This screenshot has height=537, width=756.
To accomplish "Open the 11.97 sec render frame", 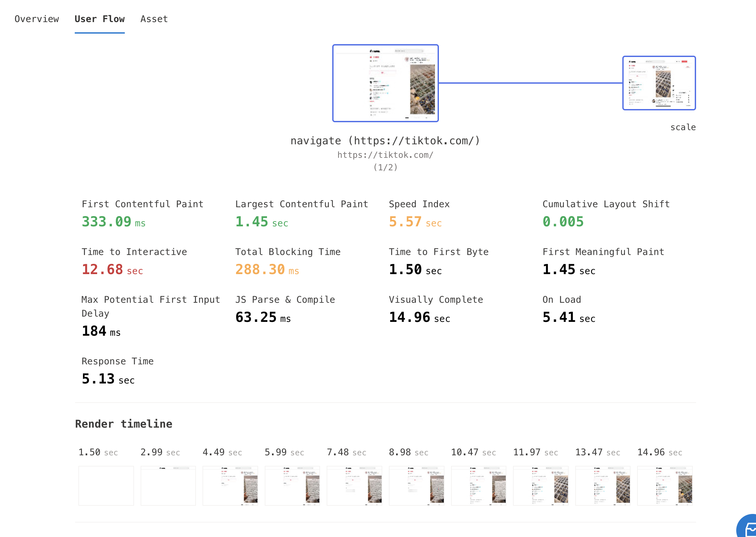I will tap(541, 485).
